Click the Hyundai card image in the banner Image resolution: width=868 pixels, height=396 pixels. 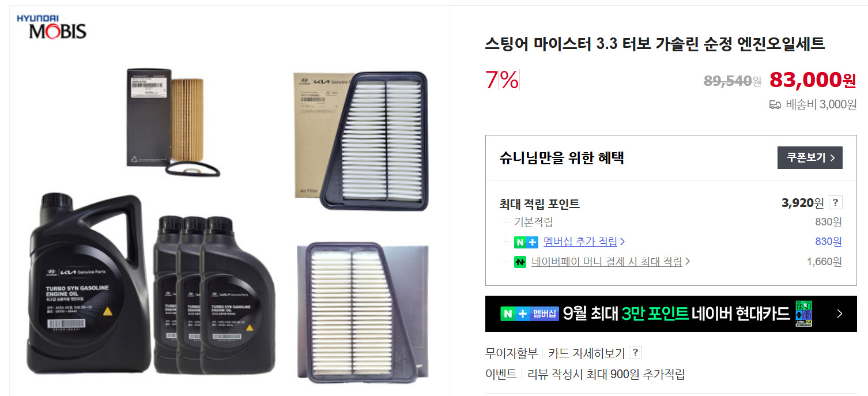click(803, 314)
